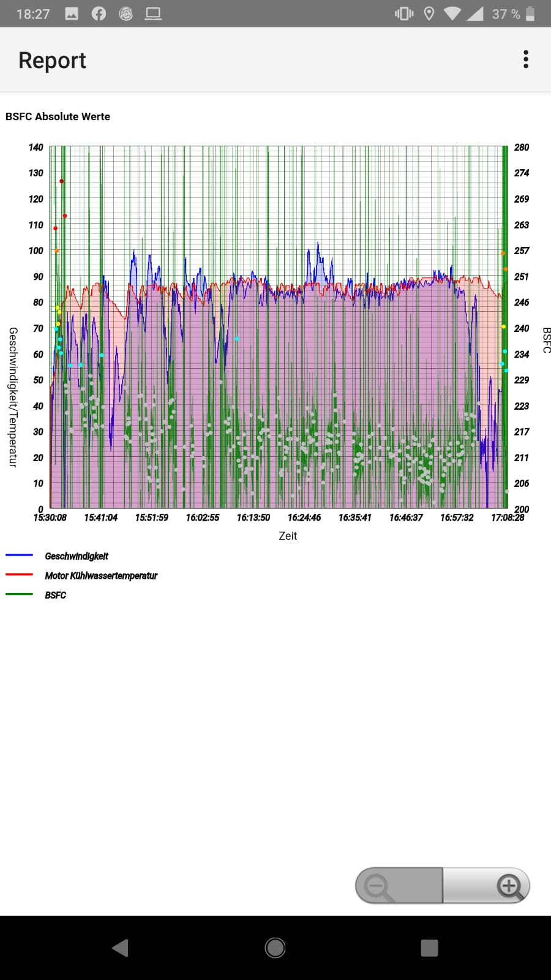Tap the Android home navigation button
This screenshot has width=551, height=980.
(275, 948)
